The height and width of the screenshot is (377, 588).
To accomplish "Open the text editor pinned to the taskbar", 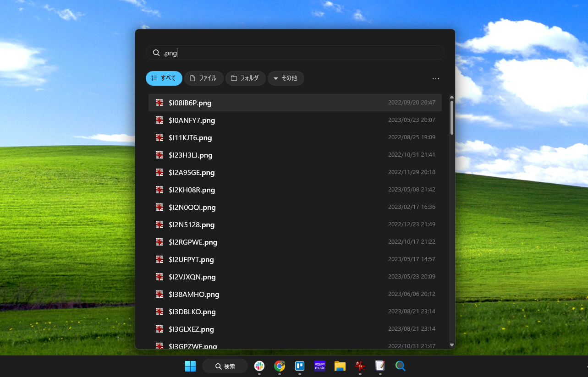I will coord(380,366).
